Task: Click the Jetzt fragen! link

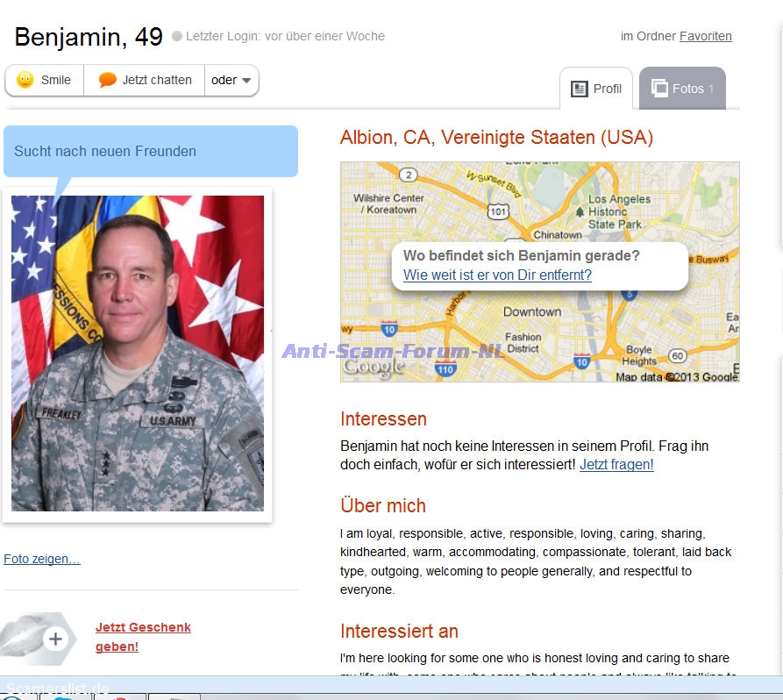Action: pyautogui.click(x=616, y=465)
